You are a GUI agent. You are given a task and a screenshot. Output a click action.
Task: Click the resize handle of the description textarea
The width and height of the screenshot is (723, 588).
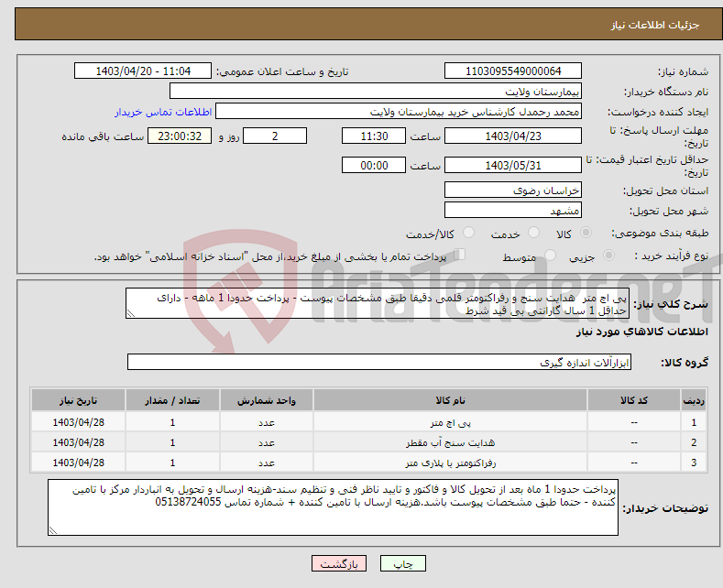(x=130, y=314)
